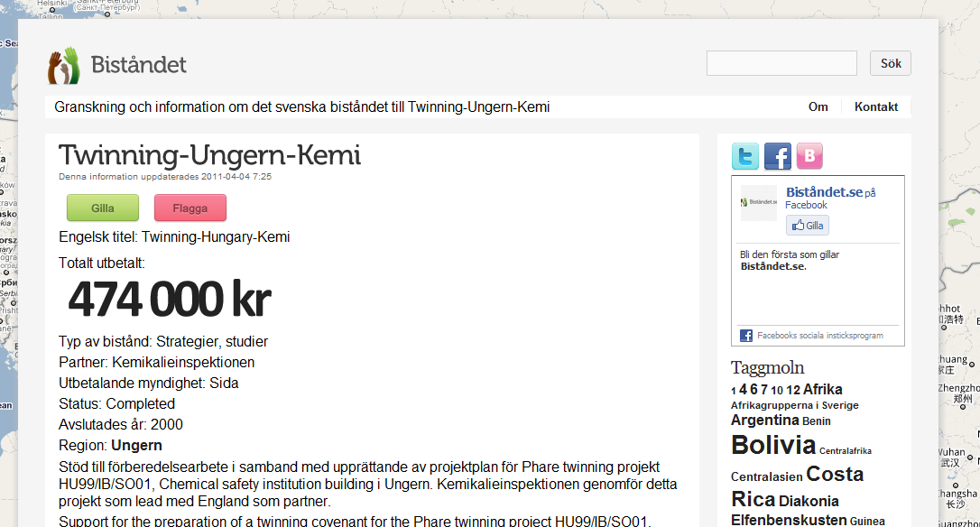980x527 pixels.
Task: Open the Kontakt menu item
Action: tap(876, 106)
